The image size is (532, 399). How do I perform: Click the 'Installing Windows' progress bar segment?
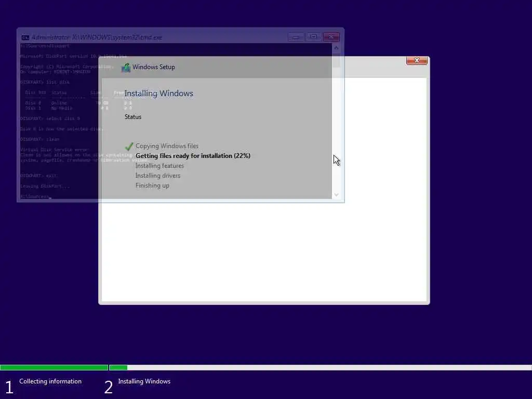320,367
